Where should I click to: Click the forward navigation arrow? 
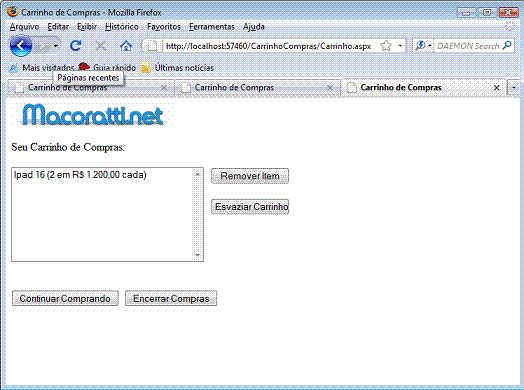(43, 46)
